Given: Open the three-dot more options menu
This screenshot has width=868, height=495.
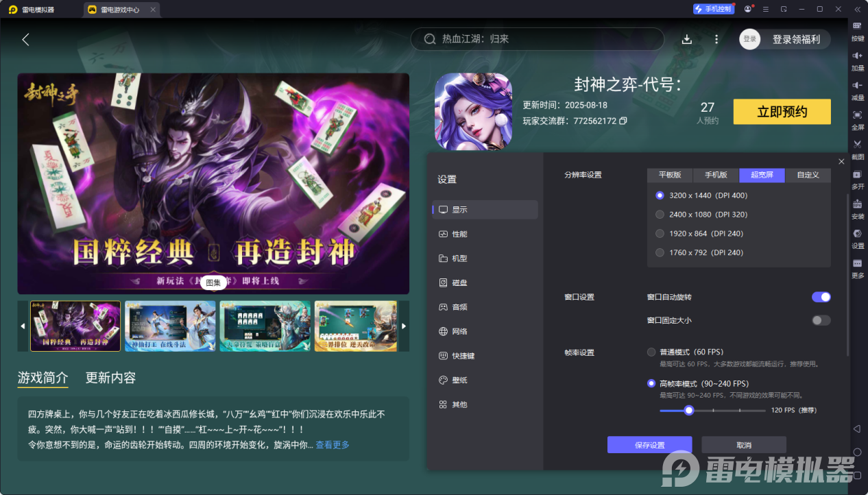Looking at the screenshot, I should [716, 39].
